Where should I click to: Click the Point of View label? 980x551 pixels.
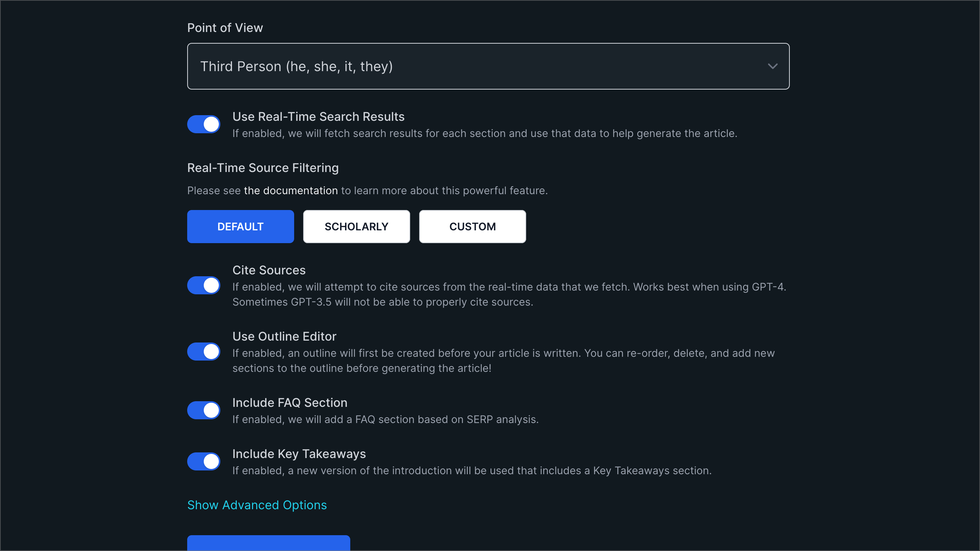(x=225, y=28)
